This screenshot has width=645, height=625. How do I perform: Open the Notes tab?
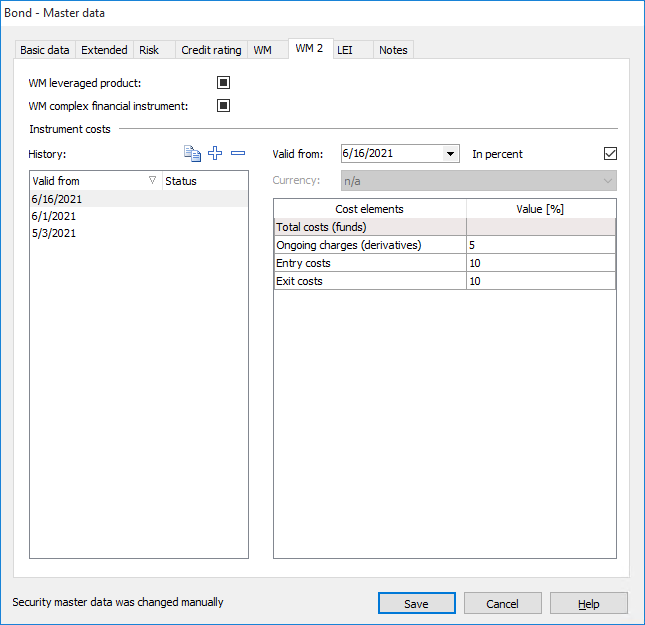coord(393,50)
